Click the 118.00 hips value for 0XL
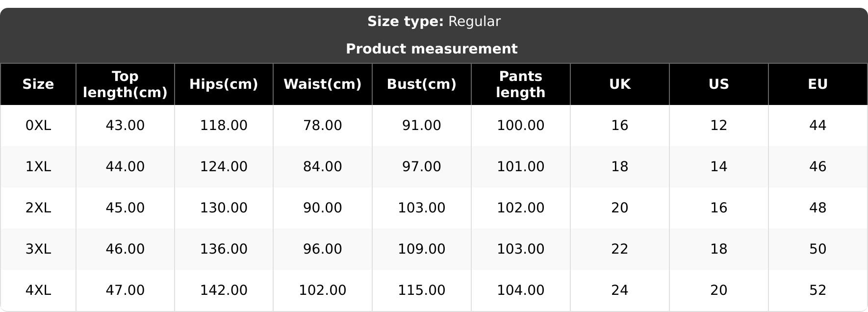Screen dimensions: 868x312 [x=224, y=126]
